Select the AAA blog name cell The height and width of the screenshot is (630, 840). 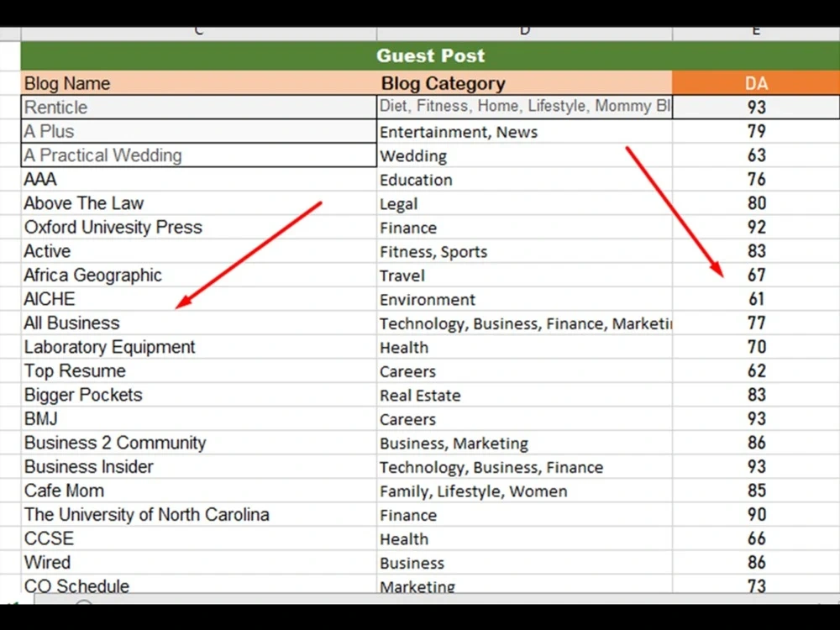tap(199, 179)
